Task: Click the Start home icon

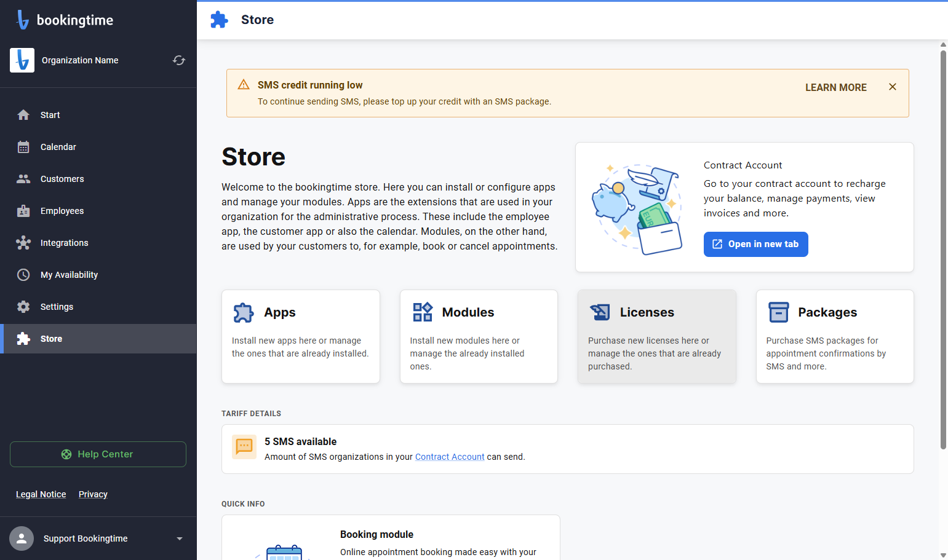Action: 23,115
